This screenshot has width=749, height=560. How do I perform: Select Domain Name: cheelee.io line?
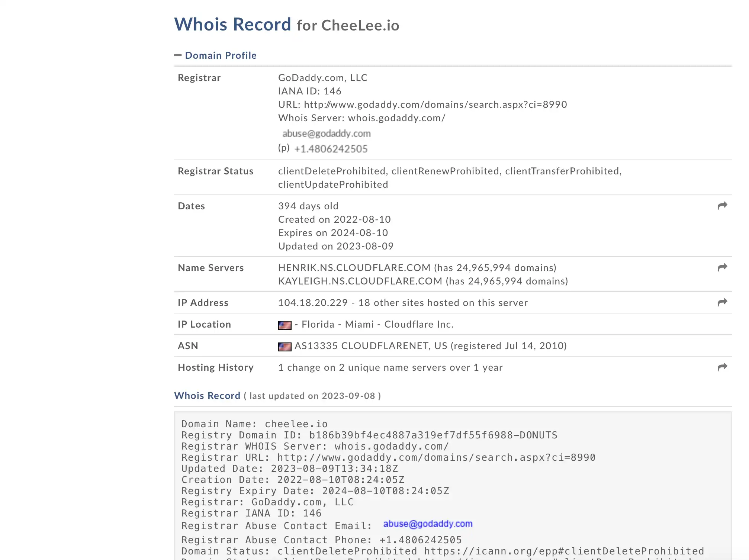[254, 424]
